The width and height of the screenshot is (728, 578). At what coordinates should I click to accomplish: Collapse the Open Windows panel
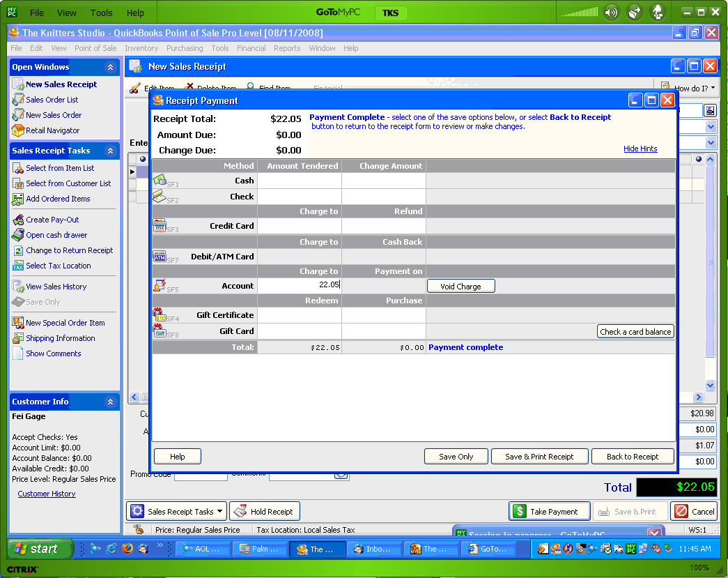pyautogui.click(x=111, y=67)
